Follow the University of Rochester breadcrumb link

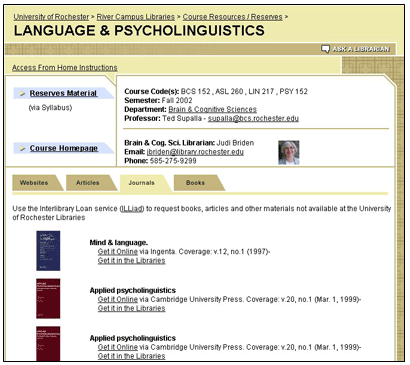(x=51, y=17)
